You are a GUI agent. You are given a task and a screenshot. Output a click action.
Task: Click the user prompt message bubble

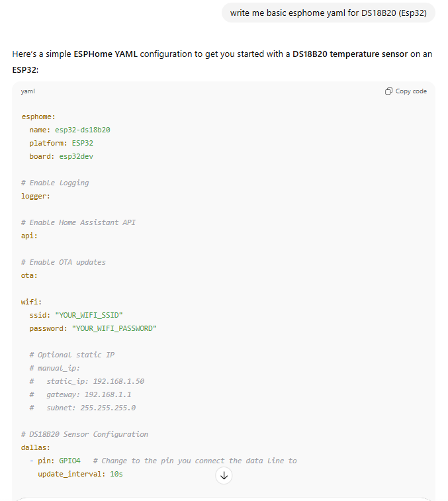[x=328, y=13]
